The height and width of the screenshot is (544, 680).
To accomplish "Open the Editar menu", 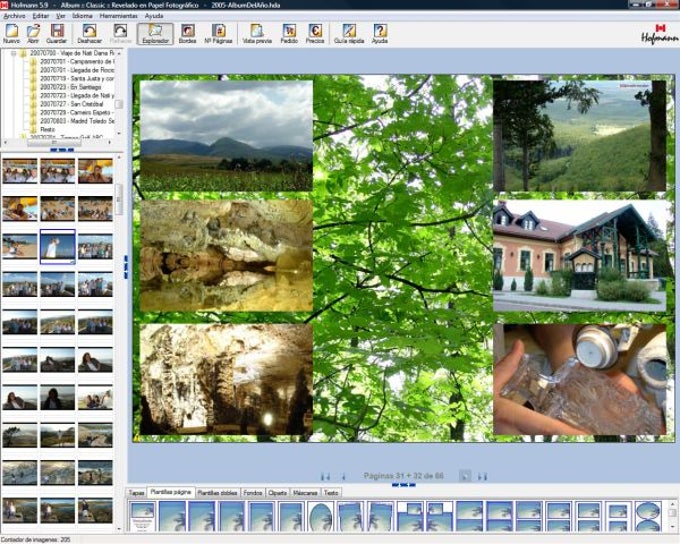I will pos(41,16).
